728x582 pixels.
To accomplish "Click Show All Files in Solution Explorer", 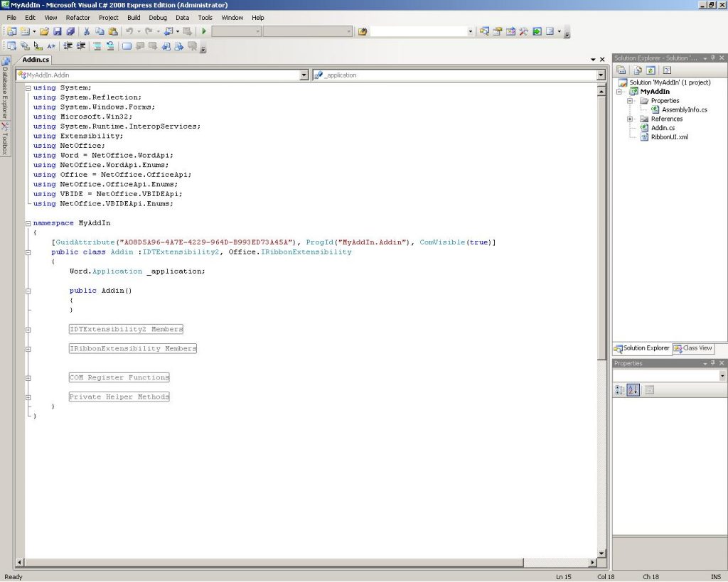I will pos(638,70).
